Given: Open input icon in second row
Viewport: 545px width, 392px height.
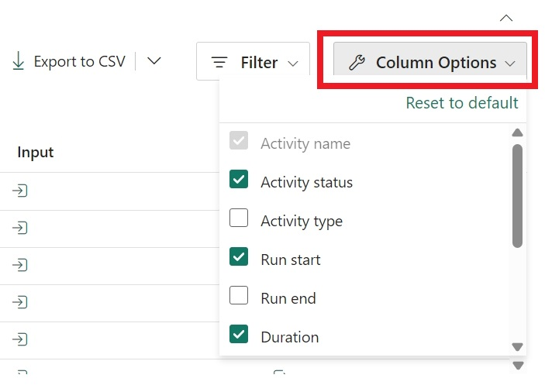Looking at the screenshot, I should click(21, 228).
